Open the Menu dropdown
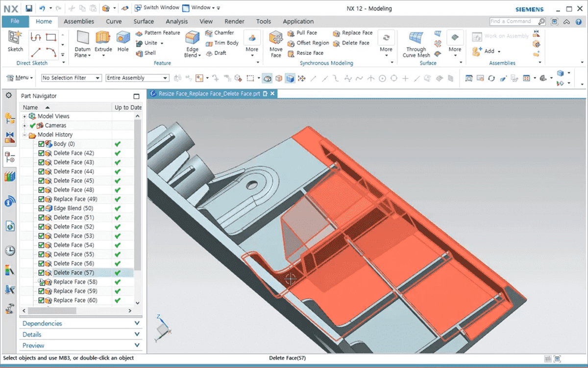The width and height of the screenshot is (588, 368). (20, 78)
